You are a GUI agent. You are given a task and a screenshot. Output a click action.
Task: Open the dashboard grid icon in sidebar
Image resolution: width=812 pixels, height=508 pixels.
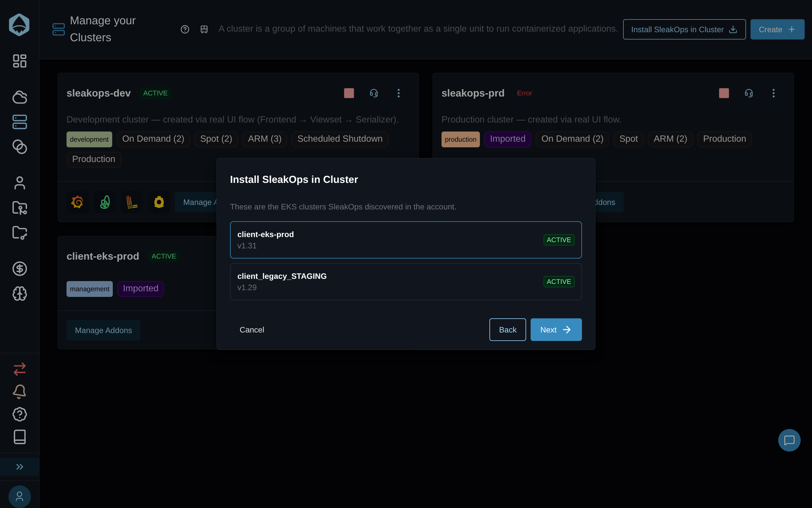(19, 61)
